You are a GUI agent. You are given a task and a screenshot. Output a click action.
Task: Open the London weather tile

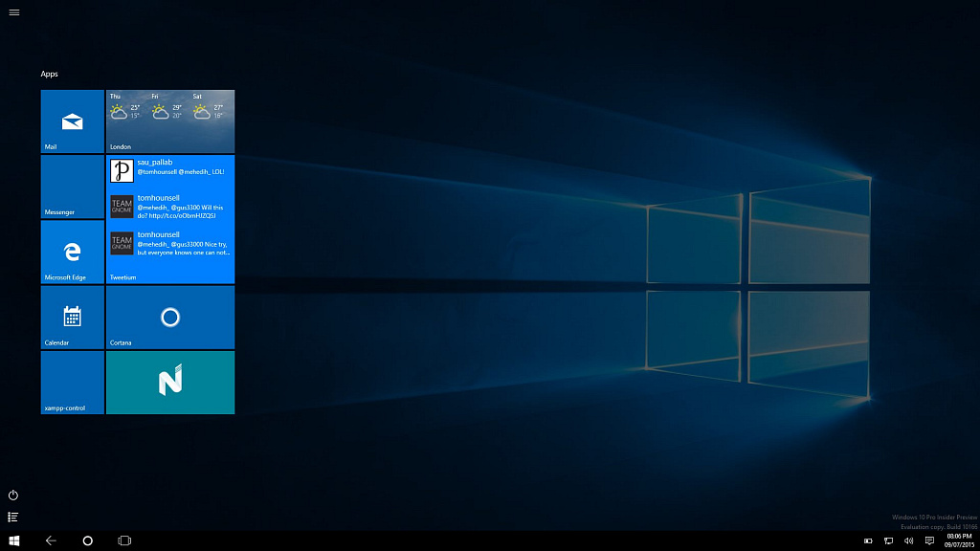[170, 121]
